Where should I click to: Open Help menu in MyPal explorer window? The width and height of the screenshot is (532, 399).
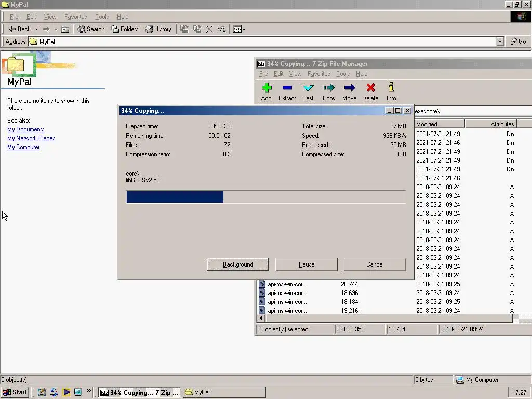(123, 17)
